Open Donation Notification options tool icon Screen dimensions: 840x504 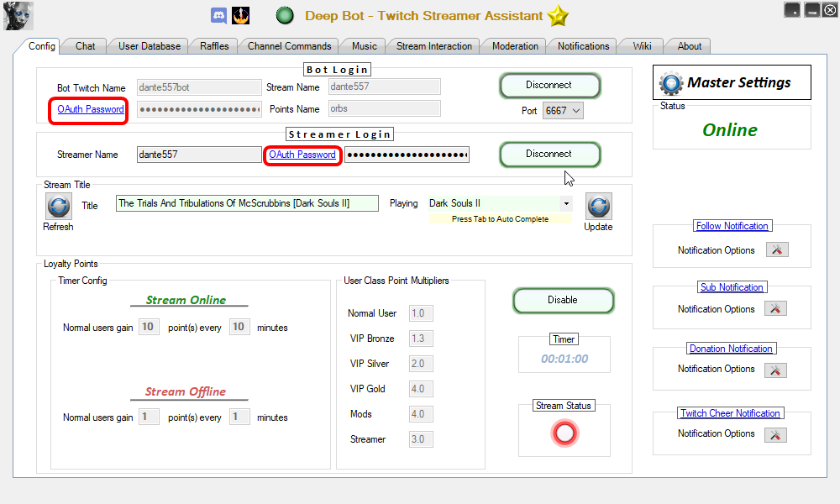tap(775, 370)
